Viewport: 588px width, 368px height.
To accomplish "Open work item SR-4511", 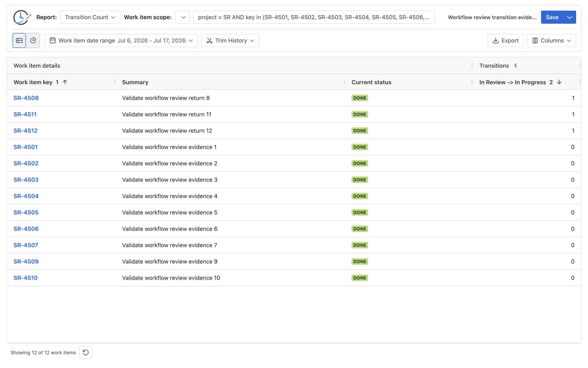I will (25, 114).
